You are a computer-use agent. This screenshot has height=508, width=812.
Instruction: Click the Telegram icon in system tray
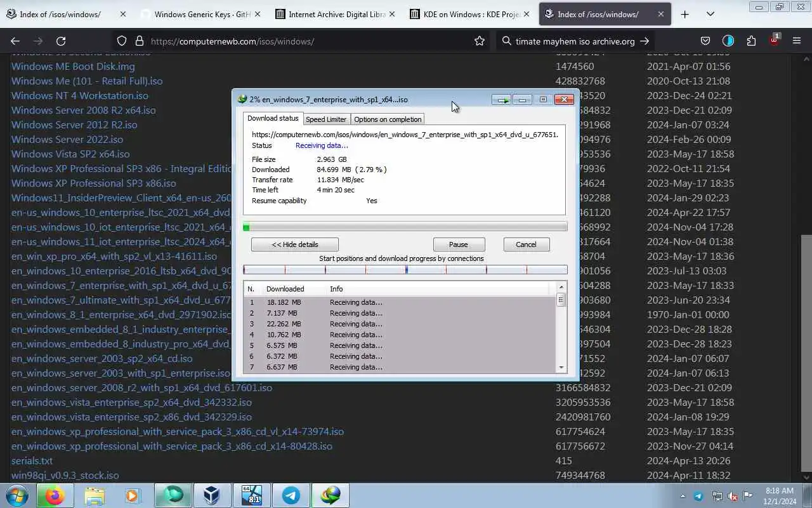698,496
